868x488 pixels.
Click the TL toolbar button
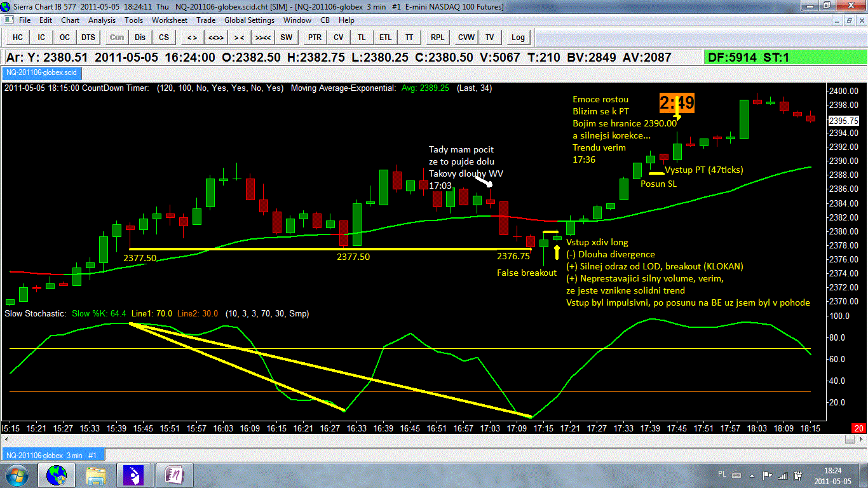pyautogui.click(x=362, y=37)
